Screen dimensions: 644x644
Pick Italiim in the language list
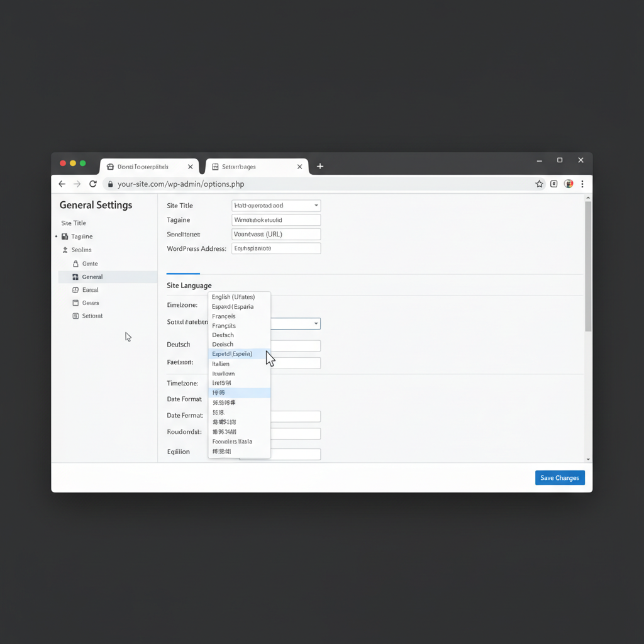[221, 364]
